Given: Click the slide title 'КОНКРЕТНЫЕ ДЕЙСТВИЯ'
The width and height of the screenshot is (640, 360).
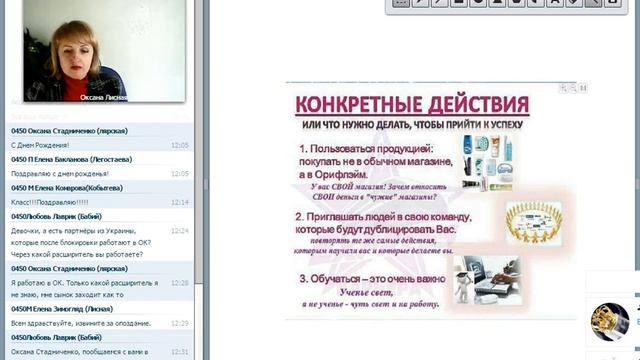Looking at the screenshot, I should tap(412, 104).
